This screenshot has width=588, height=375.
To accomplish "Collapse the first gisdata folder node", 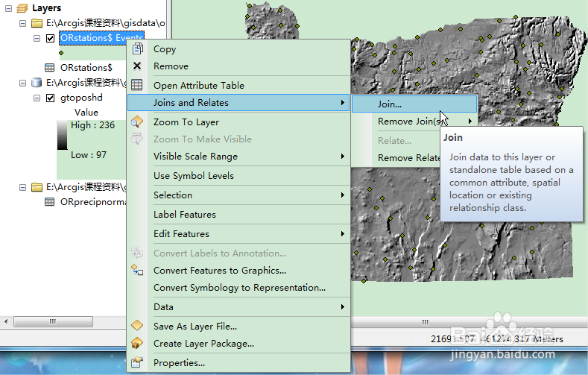I will click(23, 23).
